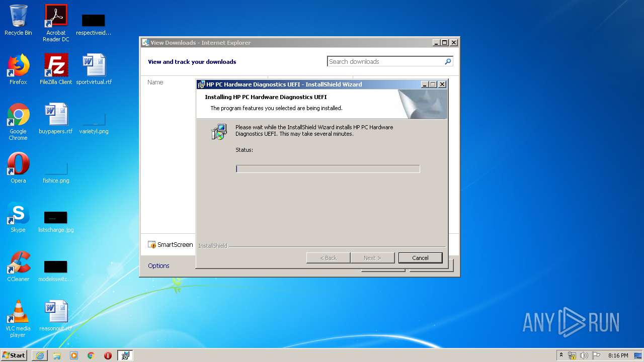Click the Chrome taskbar icon
This screenshot has width=644, height=362.
coord(91,355)
